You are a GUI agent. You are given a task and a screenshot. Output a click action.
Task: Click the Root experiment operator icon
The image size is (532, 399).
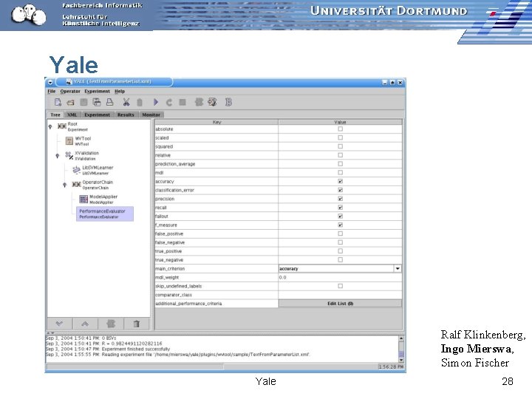pyautogui.click(x=62, y=126)
